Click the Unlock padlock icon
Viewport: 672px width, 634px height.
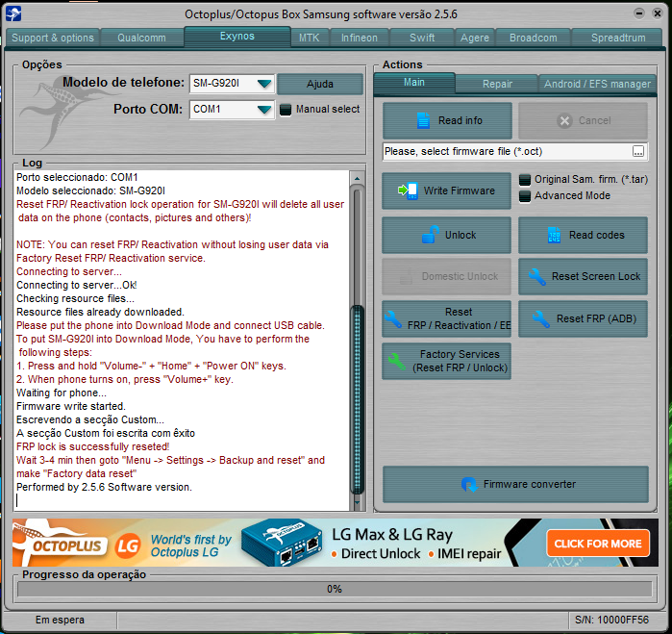coord(431,235)
